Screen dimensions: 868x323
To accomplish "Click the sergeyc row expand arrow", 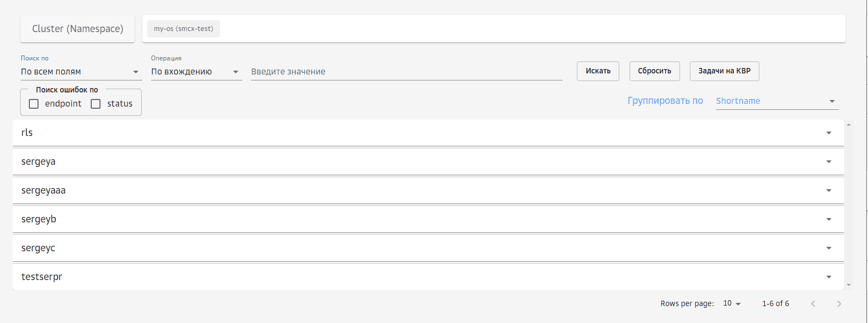I will click(x=829, y=248).
